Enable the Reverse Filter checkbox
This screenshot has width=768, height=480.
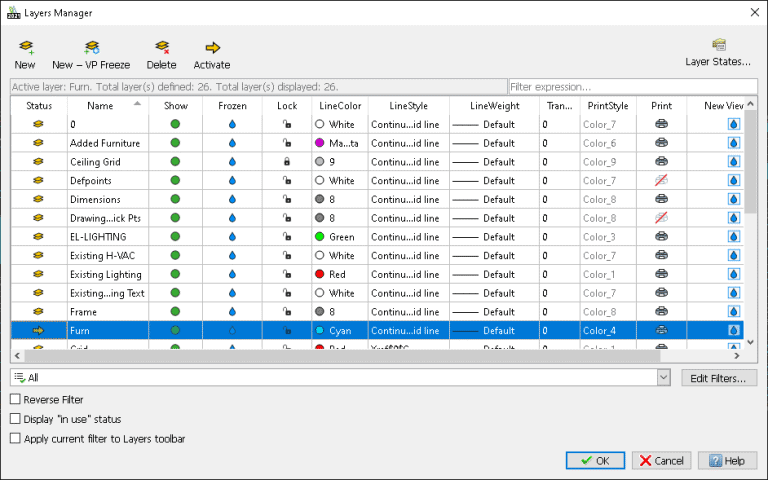15,400
